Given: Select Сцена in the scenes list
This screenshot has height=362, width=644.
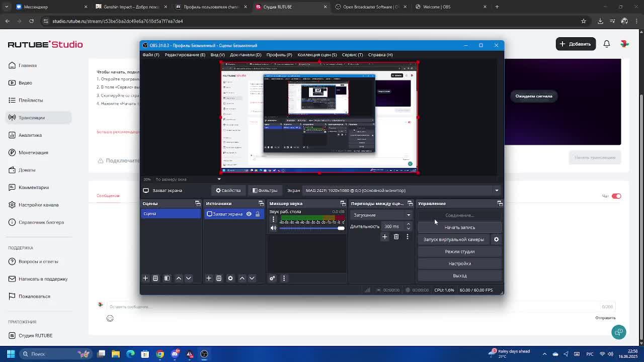Looking at the screenshot, I should (x=171, y=214).
